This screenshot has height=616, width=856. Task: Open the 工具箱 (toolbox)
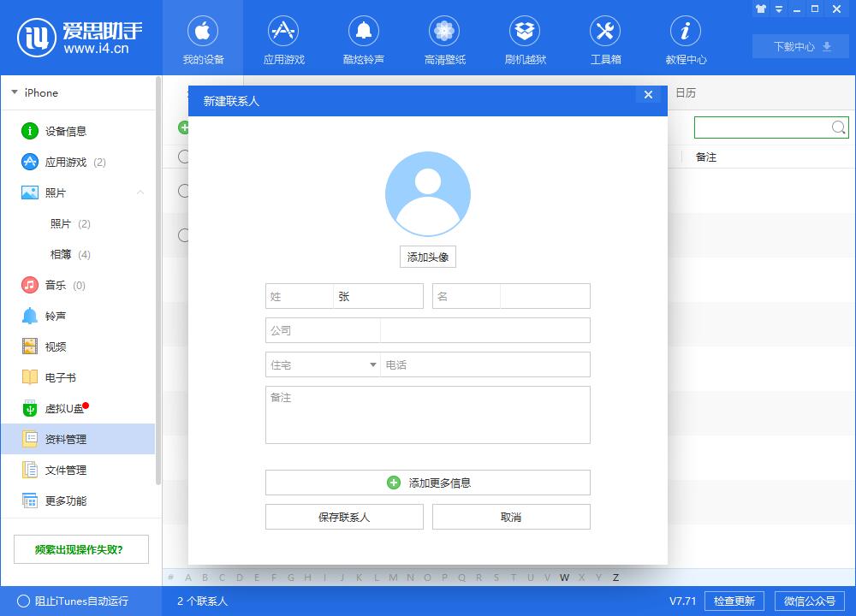605,38
